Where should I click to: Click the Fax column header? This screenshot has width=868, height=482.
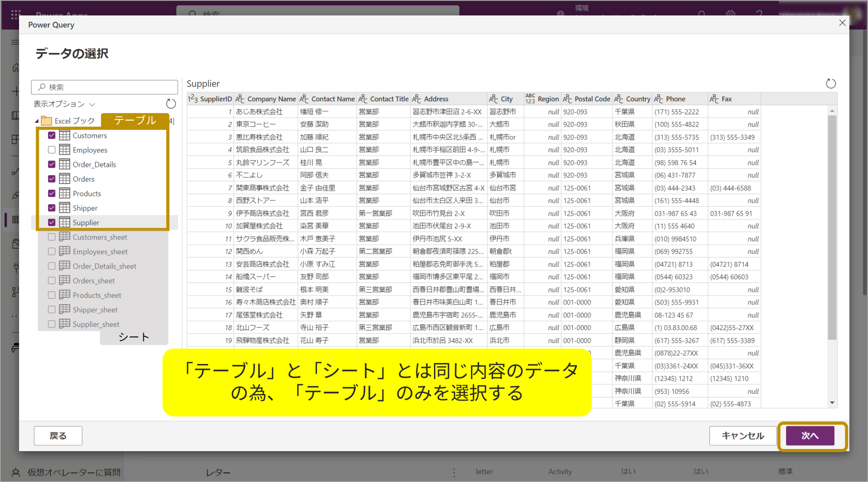pyautogui.click(x=734, y=99)
